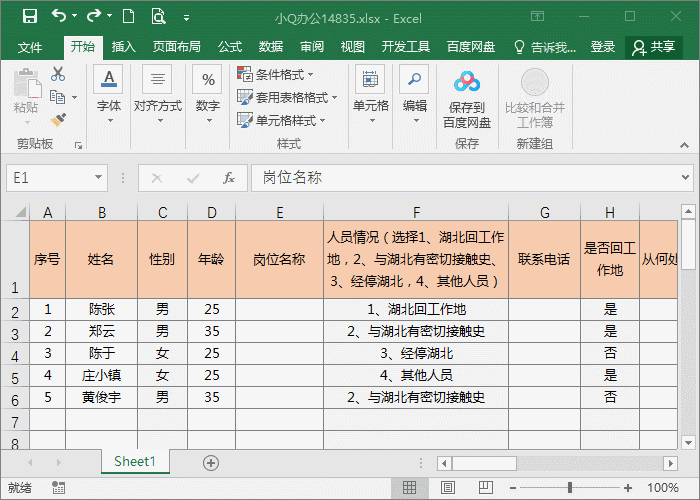This screenshot has width=700, height=500.
Task: Switch to the 插入 Insert tab
Action: click(x=123, y=47)
